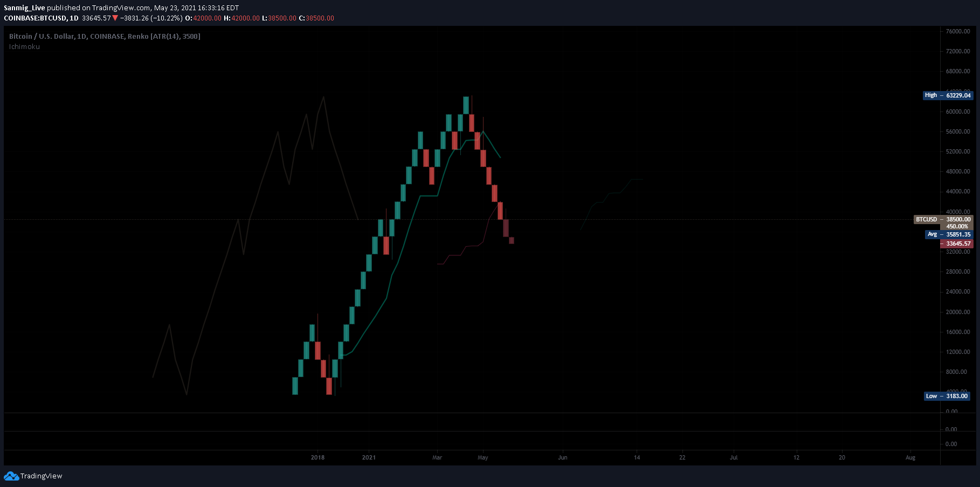
Task: Click the Jun time axis label
Action: pos(563,457)
